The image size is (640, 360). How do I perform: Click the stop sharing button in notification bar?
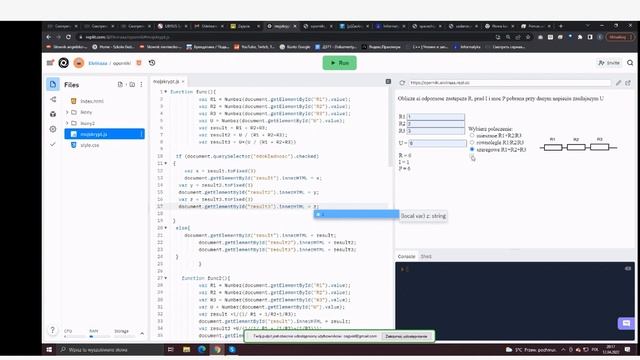tap(406, 336)
